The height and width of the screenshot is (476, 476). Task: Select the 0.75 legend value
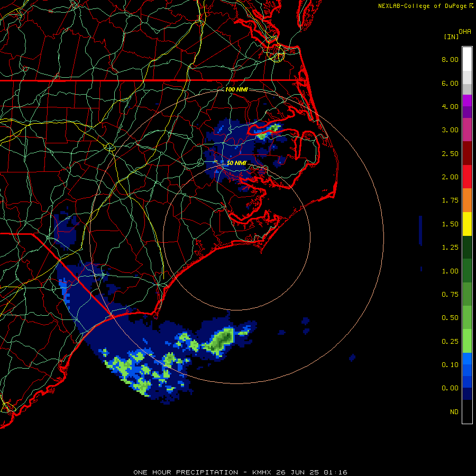pyautogui.click(x=450, y=295)
